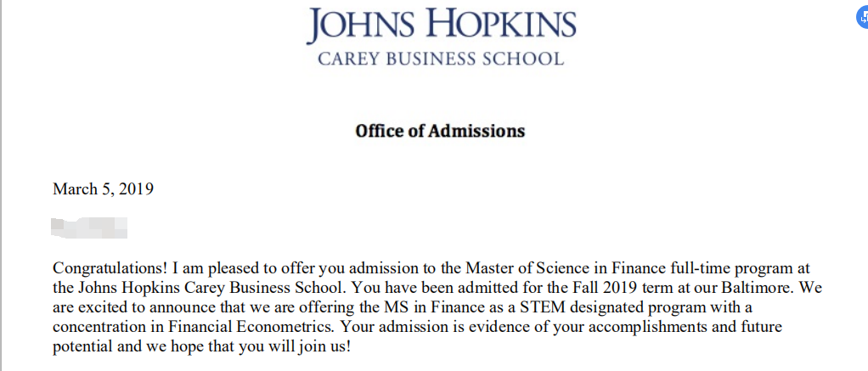
Task: Click the Office of Admissions heading
Action: pos(440,132)
